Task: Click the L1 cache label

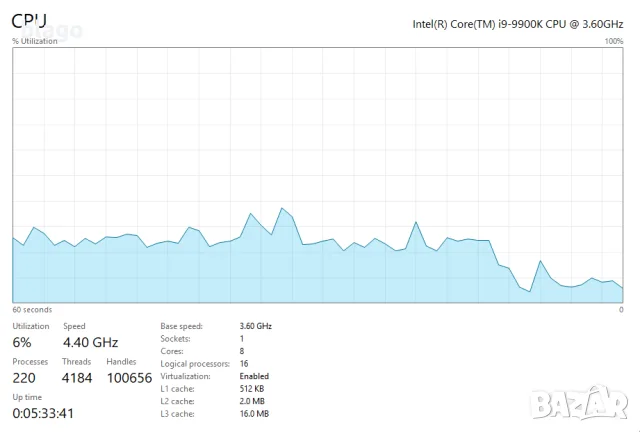Action: pyautogui.click(x=178, y=389)
